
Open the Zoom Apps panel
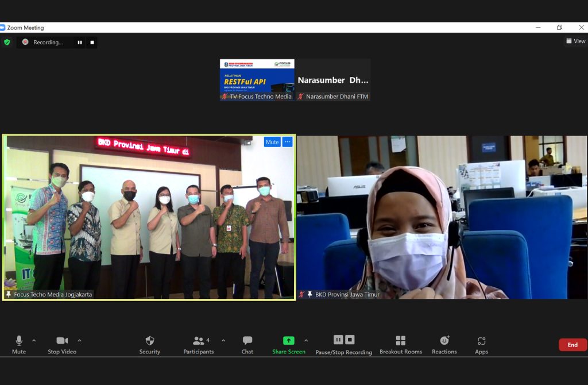[x=481, y=340]
